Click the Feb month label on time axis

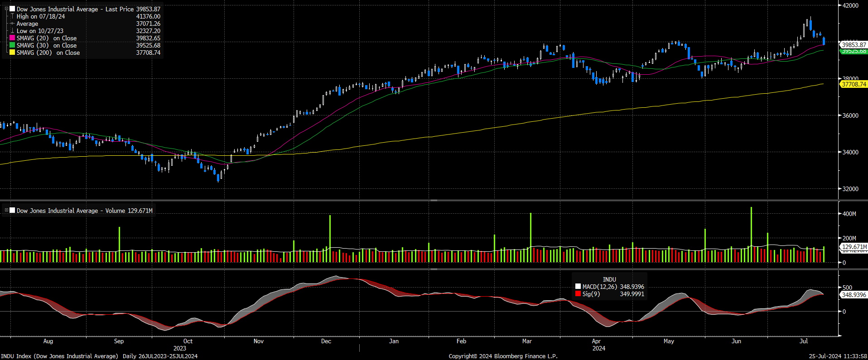coord(461,341)
